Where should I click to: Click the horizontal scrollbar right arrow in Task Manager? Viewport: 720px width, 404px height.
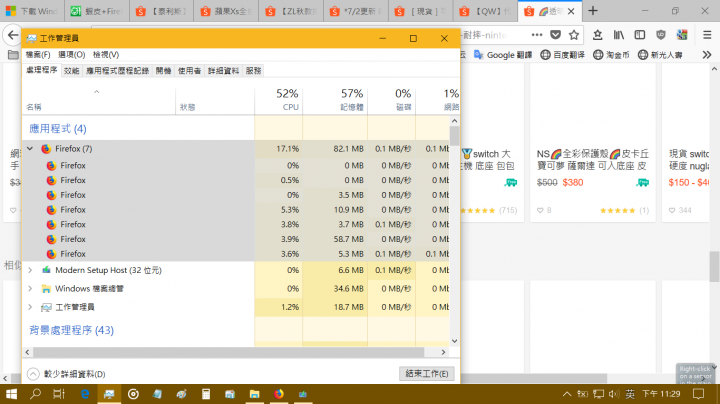tap(443, 352)
